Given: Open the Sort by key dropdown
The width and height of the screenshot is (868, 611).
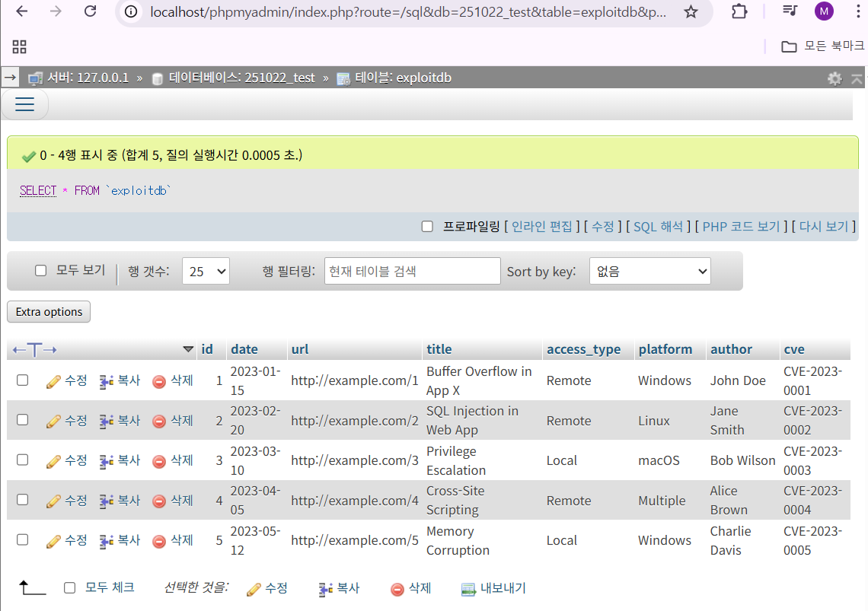Looking at the screenshot, I should coord(649,270).
